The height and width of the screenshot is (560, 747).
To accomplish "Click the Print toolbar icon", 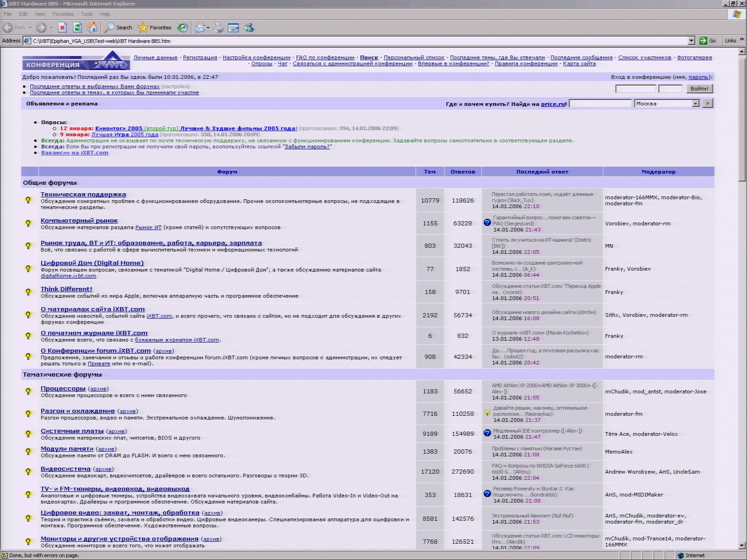I will [x=218, y=28].
